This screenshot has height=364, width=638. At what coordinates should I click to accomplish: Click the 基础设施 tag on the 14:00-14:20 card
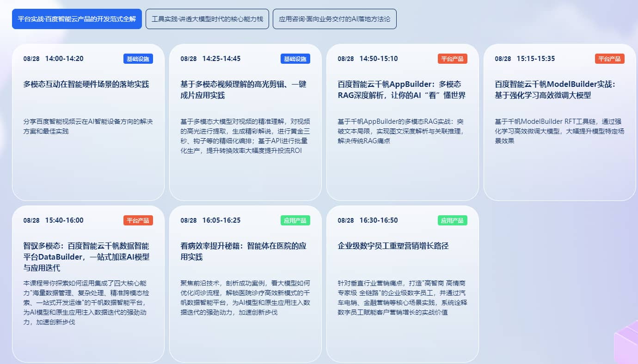[138, 59]
